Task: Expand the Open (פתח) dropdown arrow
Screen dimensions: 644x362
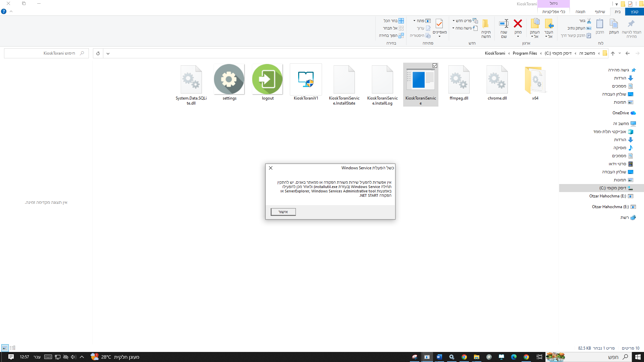Action: click(x=414, y=21)
